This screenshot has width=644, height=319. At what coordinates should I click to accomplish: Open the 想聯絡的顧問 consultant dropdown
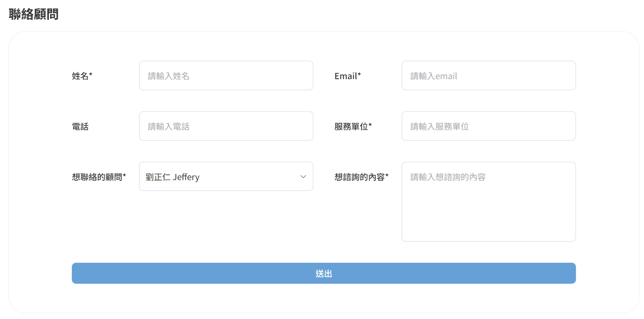tap(226, 177)
